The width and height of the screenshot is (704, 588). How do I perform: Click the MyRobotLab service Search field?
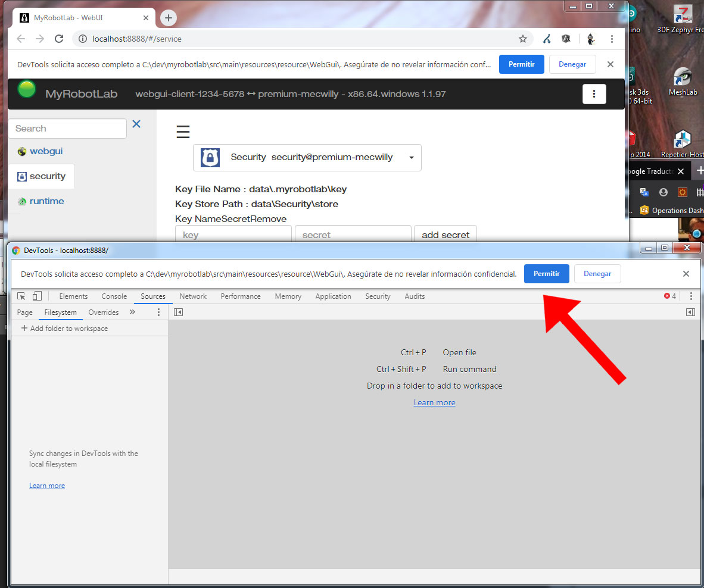(67, 129)
